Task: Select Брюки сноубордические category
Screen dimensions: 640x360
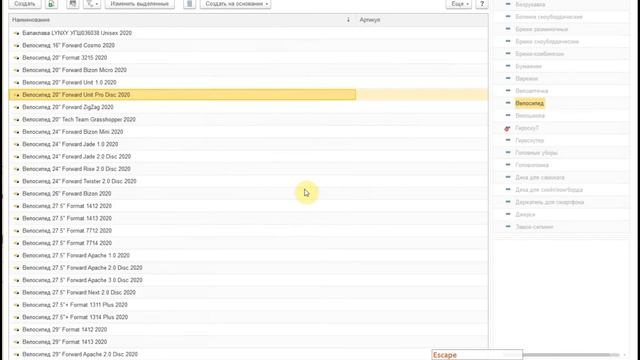Action: tap(547, 42)
